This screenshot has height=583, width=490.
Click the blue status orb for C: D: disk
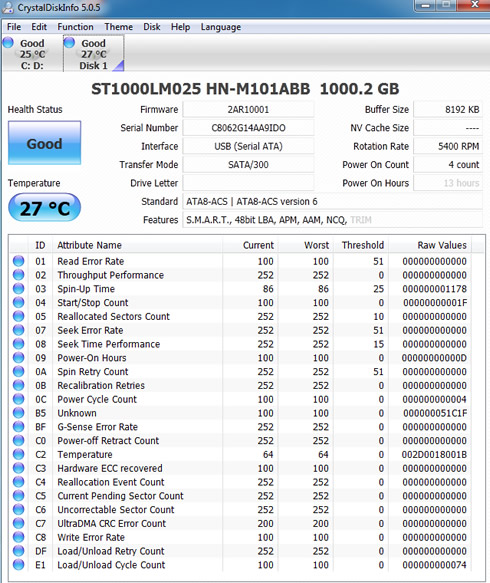(9, 43)
